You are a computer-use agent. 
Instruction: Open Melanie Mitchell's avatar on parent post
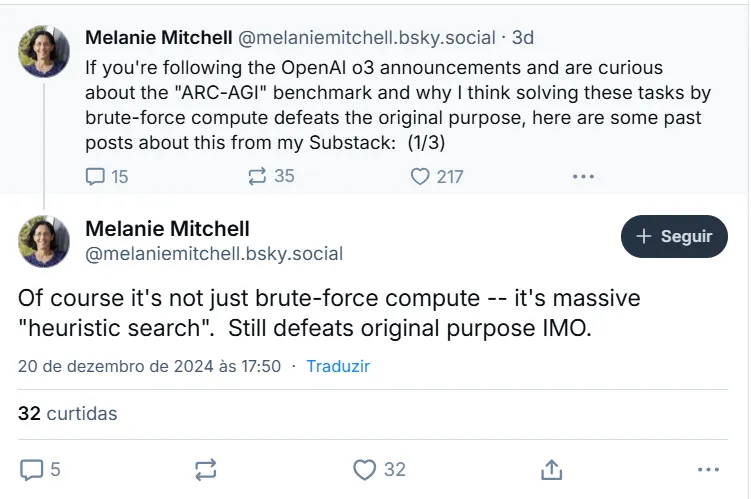45,51
